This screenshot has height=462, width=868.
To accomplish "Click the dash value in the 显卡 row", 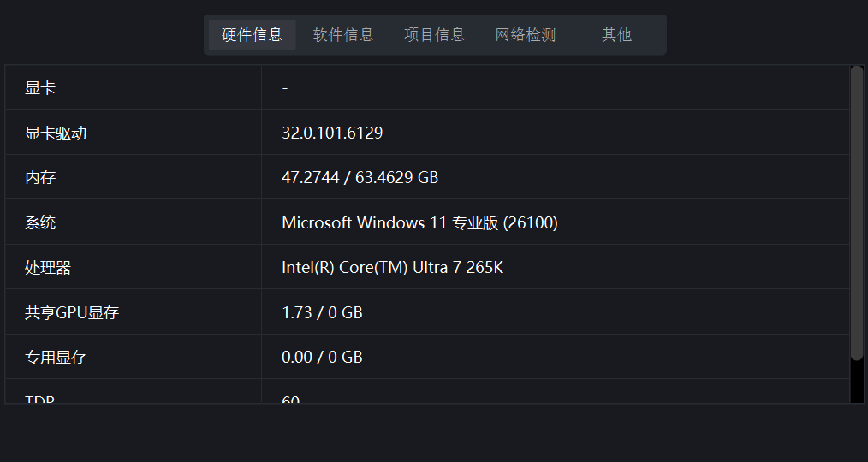I will (284, 88).
